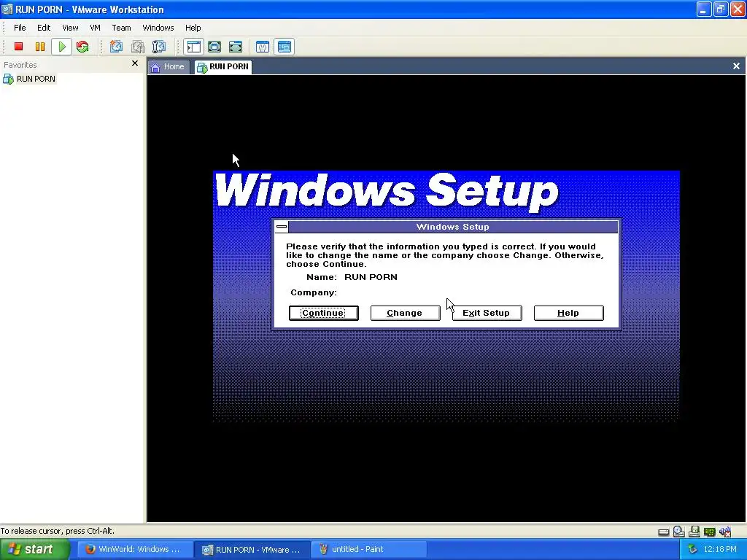Click the floppy drive status bar icon
Screen dimensions: 747x560
click(x=694, y=532)
